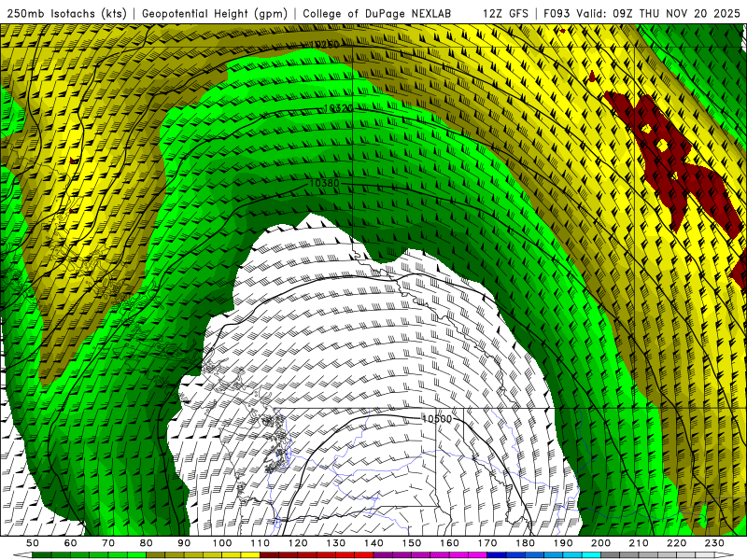Click the 120 knot legend value

point(298,543)
